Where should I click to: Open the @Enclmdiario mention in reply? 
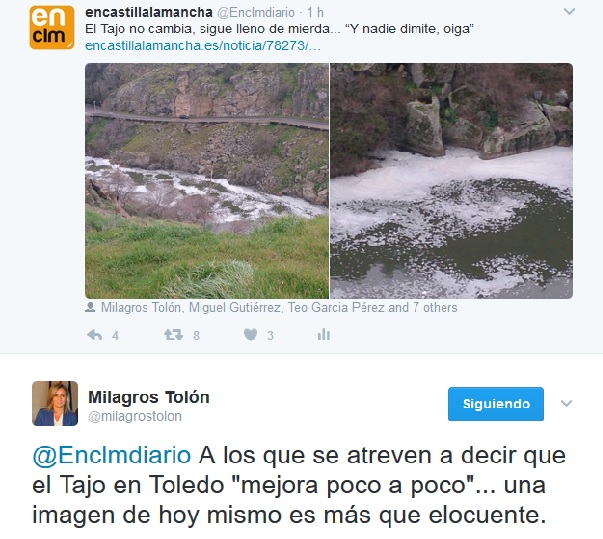(112, 456)
